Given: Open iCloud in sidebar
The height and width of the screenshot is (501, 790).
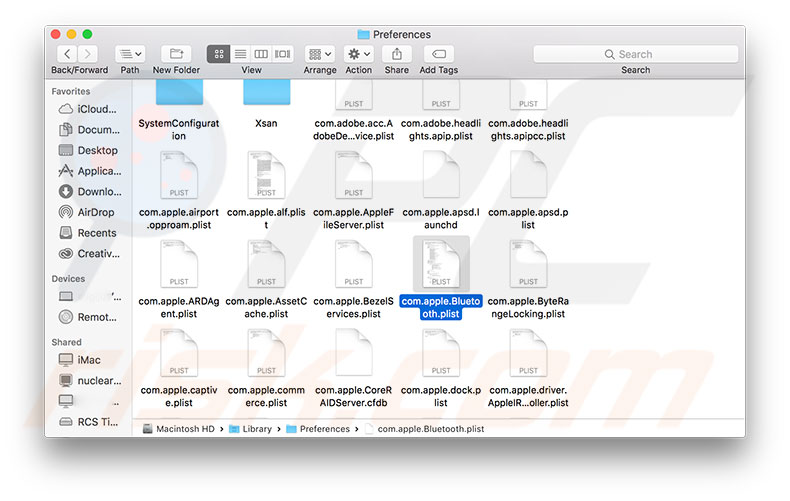Looking at the screenshot, I should (x=88, y=109).
